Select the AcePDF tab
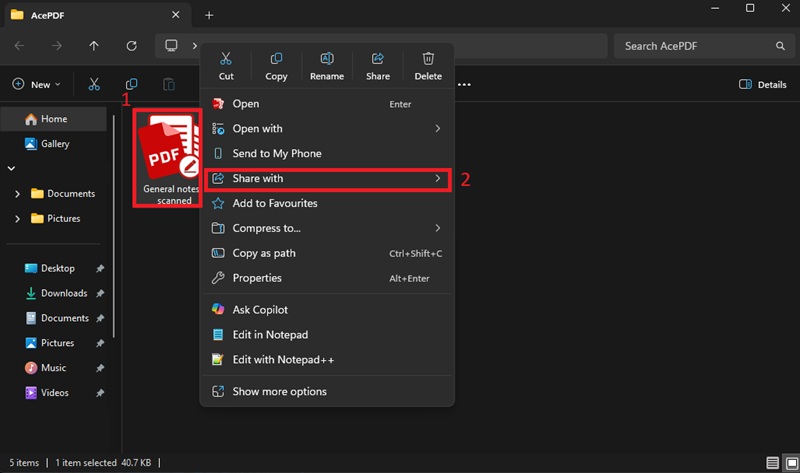 [97, 15]
